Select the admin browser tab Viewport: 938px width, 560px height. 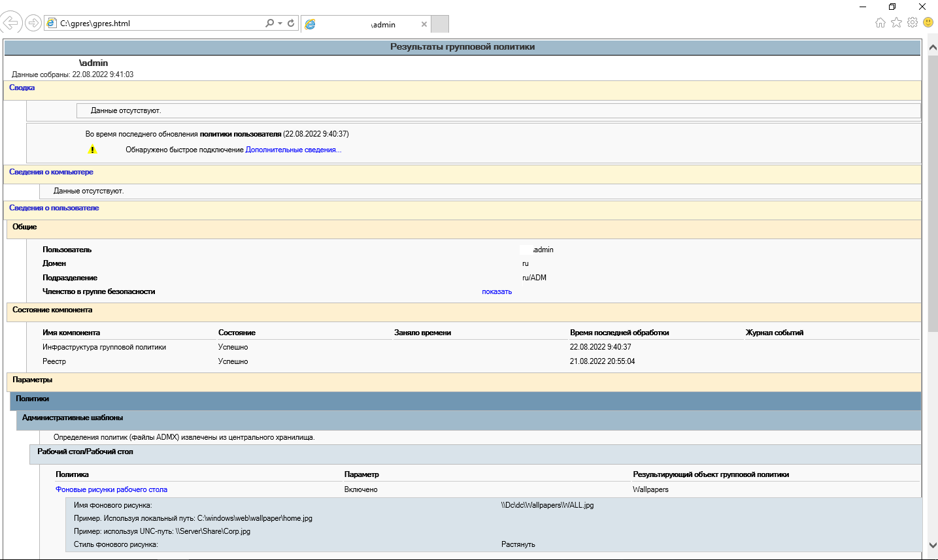tap(366, 24)
